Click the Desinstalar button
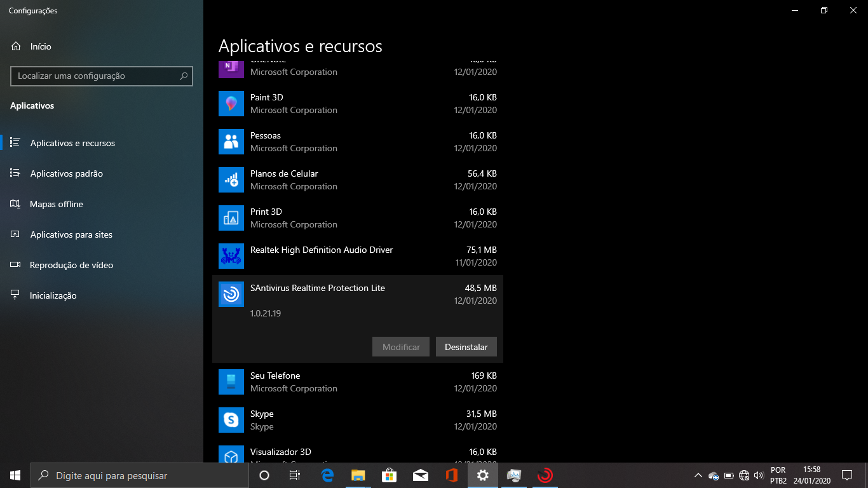The image size is (868, 488). click(x=466, y=347)
